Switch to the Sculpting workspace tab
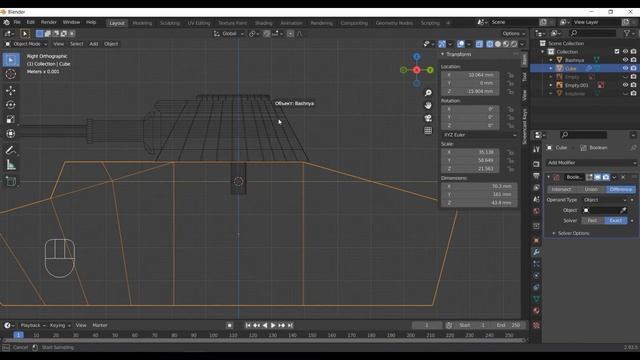The width and height of the screenshot is (640, 360). click(x=170, y=23)
